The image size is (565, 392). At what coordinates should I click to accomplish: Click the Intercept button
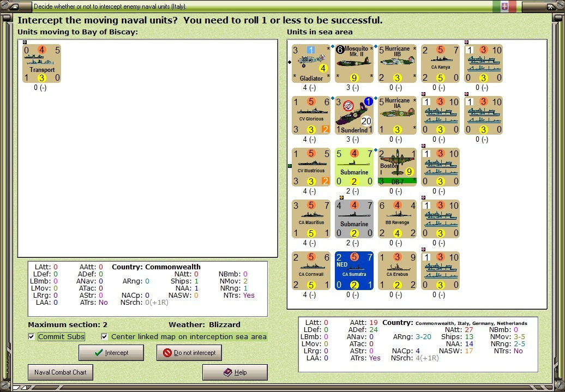111,353
